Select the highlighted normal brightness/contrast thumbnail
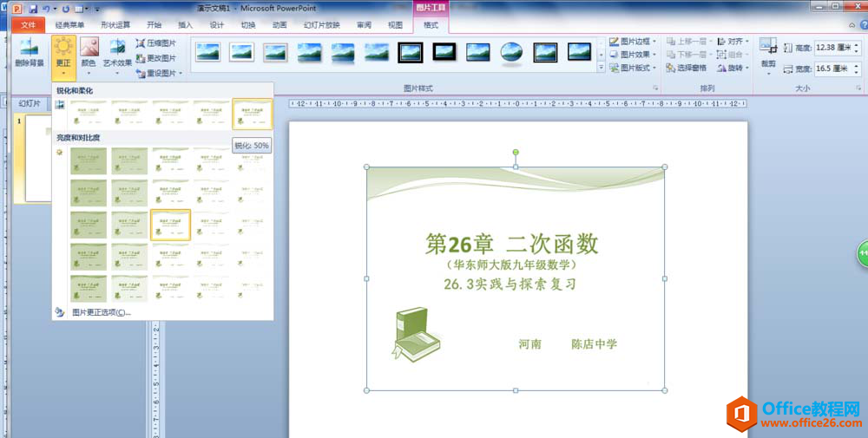The image size is (868, 438). [170, 225]
